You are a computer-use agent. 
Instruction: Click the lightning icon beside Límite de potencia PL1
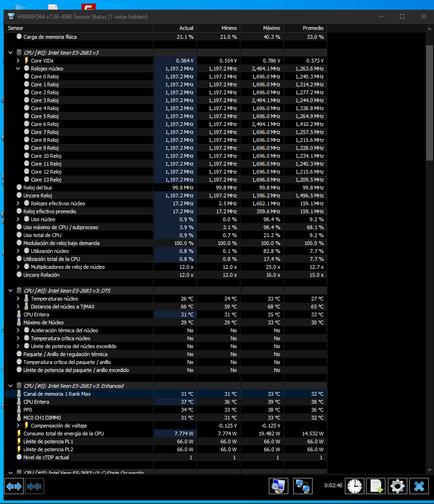[x=19, y=441]
